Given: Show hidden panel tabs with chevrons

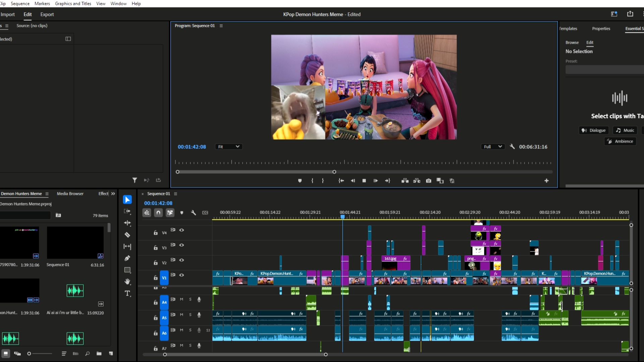Looking at the screenshot, I should click(x=113, y=194).
